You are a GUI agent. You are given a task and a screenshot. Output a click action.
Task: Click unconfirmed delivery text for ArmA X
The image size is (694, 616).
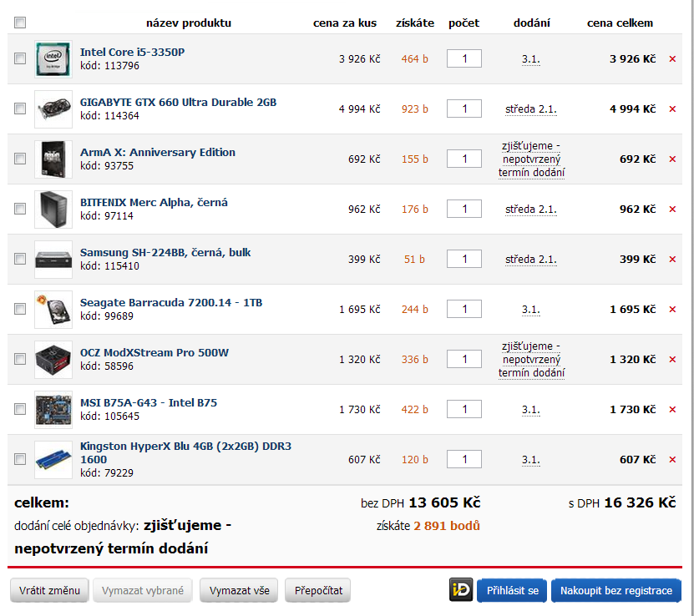(531, 159)
